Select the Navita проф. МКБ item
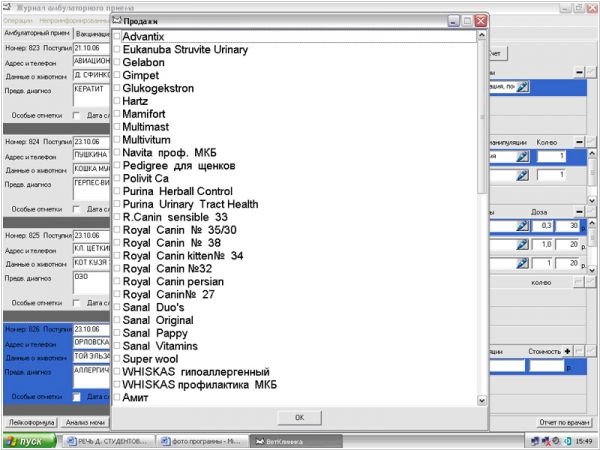Image resolution: width=600 pixels, height=450 pixels. coord(169,153)
